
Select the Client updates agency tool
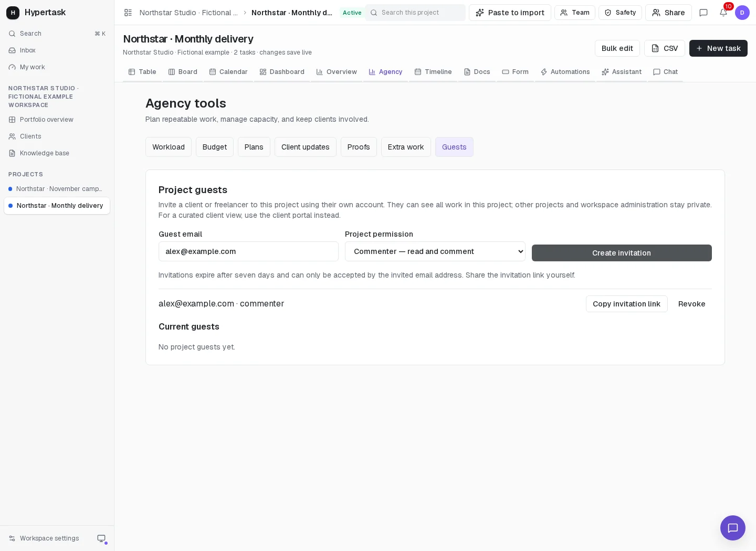click(306, 147)
